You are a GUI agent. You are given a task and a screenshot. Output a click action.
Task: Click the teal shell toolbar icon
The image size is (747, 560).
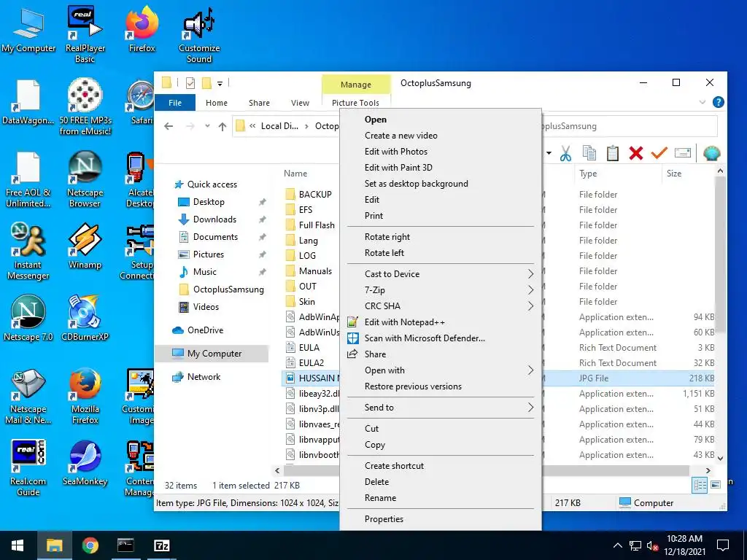coord(712,153)
